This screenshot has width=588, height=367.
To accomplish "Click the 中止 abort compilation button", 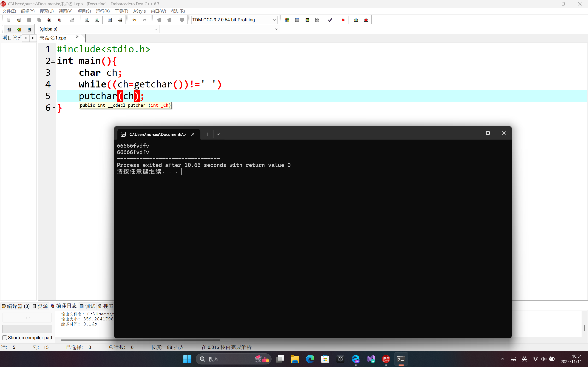I will click(x=27, y=318).
